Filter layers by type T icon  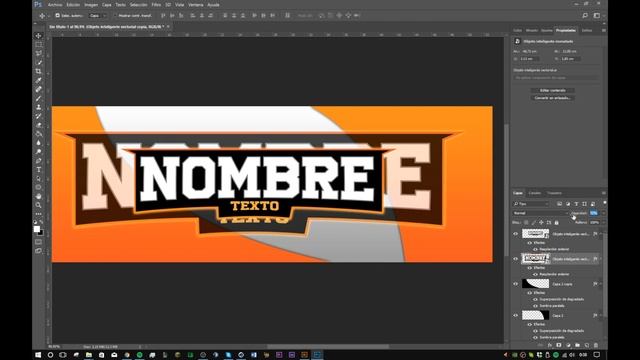coord(576,204)
